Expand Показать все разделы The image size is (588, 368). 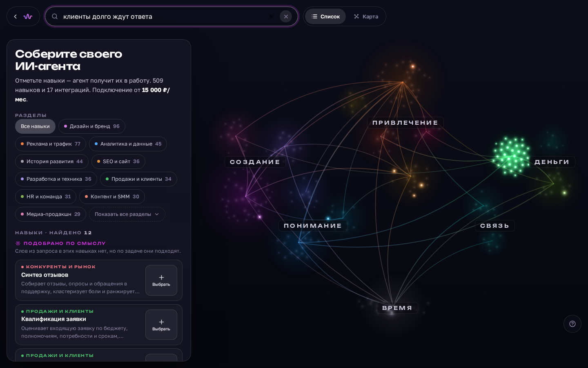tap(127, 214)
